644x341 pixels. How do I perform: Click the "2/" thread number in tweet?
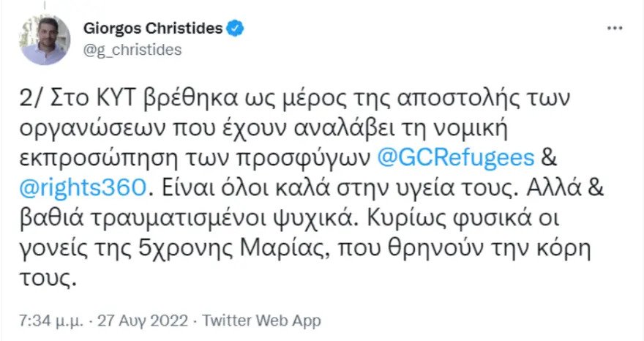[30, 99]
